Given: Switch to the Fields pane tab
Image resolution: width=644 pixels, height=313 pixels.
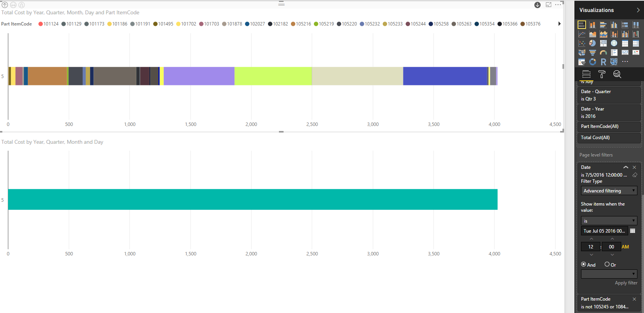Looking at the screenshot, I should (586, 74).
